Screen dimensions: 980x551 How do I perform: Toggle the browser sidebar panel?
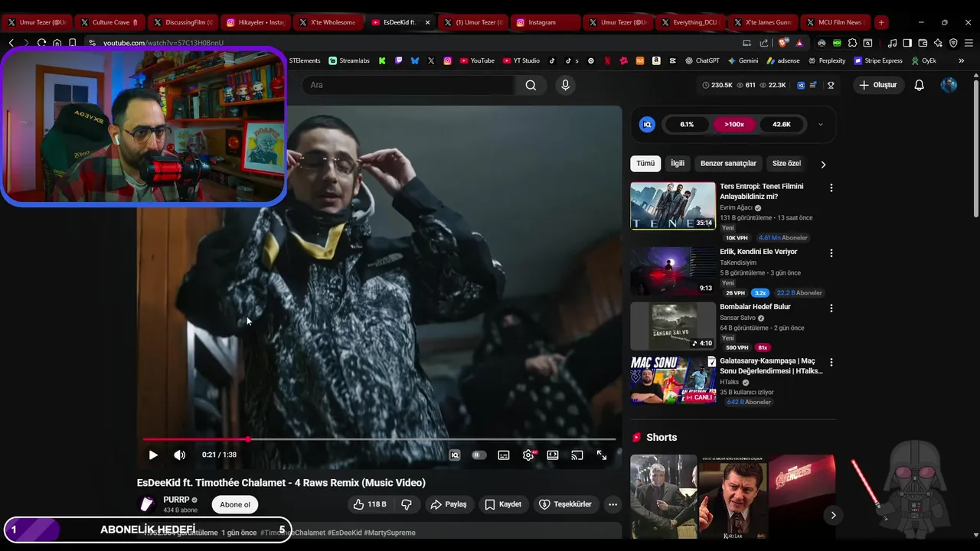(907, 43)
